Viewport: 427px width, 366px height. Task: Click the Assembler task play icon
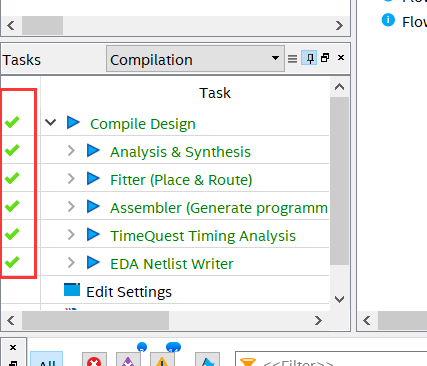[x=93, y=206]
